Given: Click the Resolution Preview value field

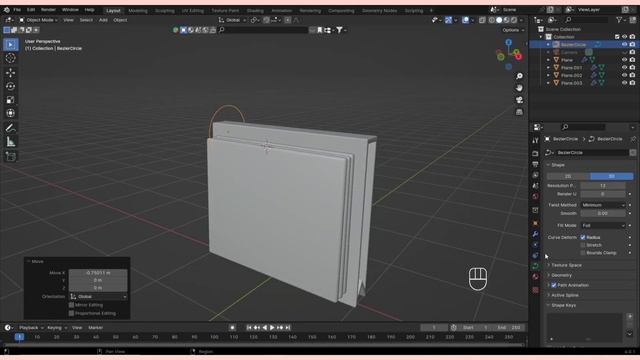Looking at the screenshot, I should point(603,186).
